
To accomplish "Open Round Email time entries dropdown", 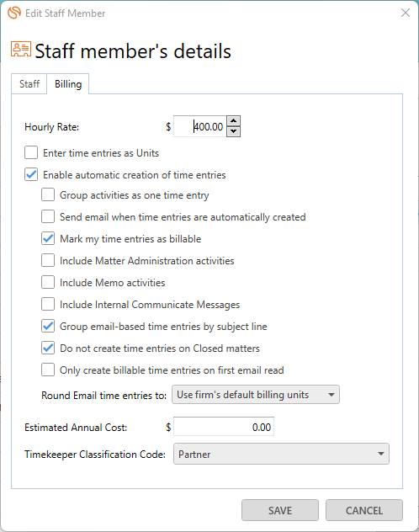I will 256,395.
